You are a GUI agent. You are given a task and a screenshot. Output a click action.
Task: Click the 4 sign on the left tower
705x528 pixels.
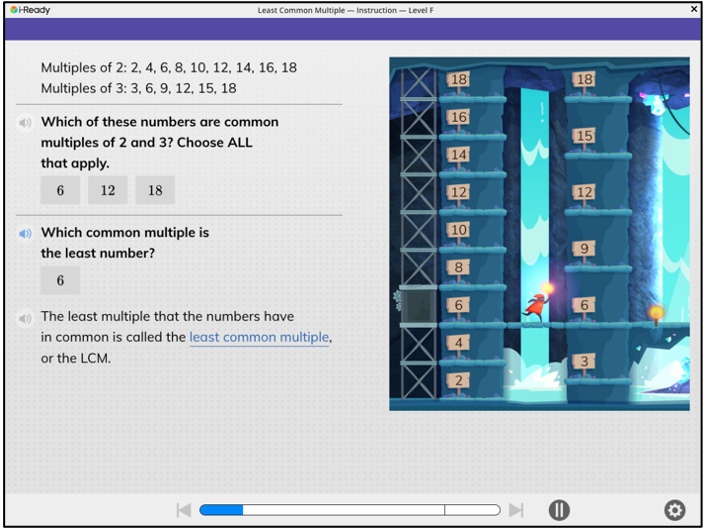458,343
